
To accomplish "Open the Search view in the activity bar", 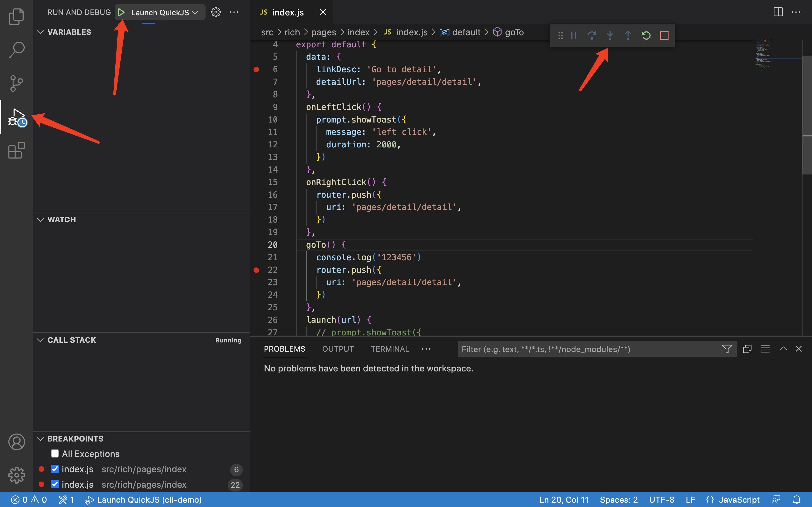I will (x=16, y=50).
